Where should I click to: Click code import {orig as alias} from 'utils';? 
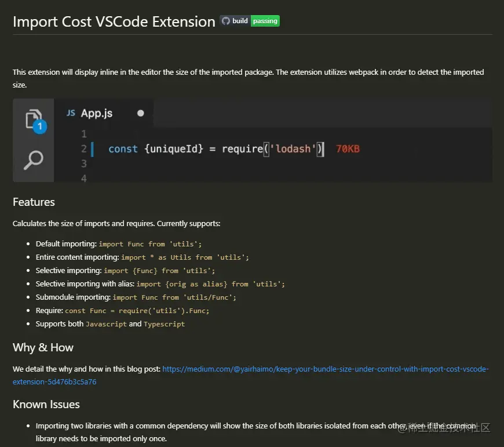coord(210,284)
